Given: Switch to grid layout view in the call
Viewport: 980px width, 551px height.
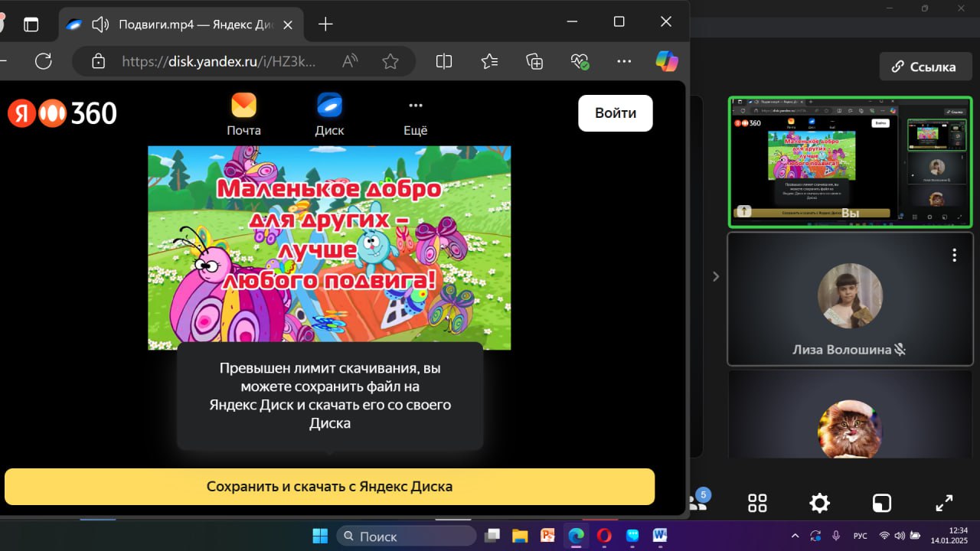Looking at the screenshot, I should 757,503.
